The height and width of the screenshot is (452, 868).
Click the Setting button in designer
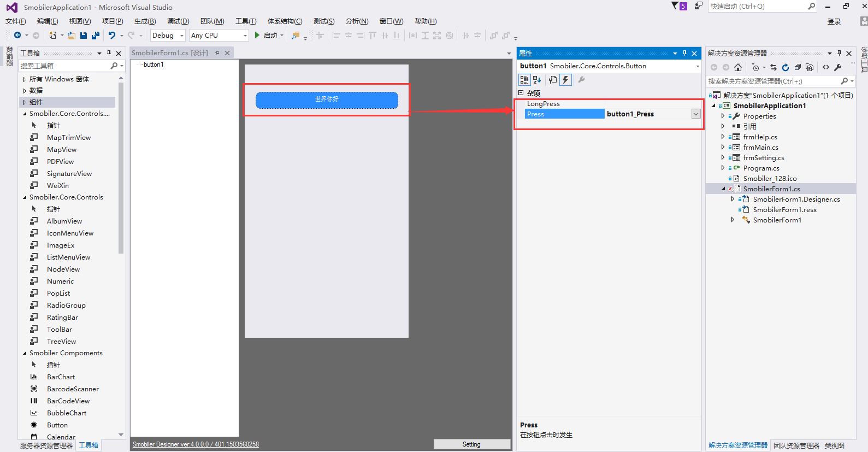471,444
